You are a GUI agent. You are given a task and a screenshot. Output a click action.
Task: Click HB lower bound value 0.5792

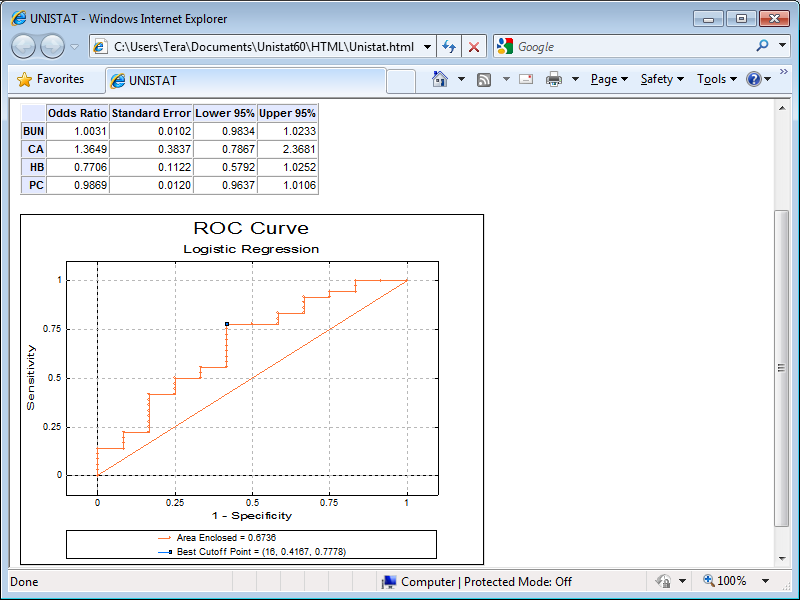coord(238,167)
